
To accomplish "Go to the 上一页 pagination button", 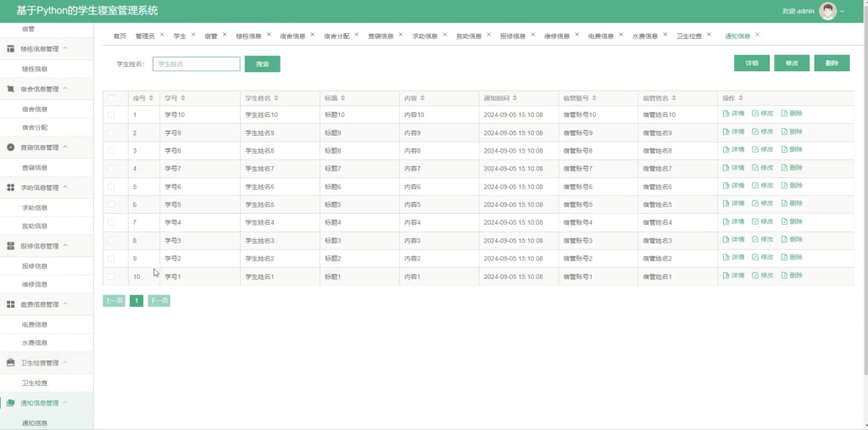I will click(114, 301).
